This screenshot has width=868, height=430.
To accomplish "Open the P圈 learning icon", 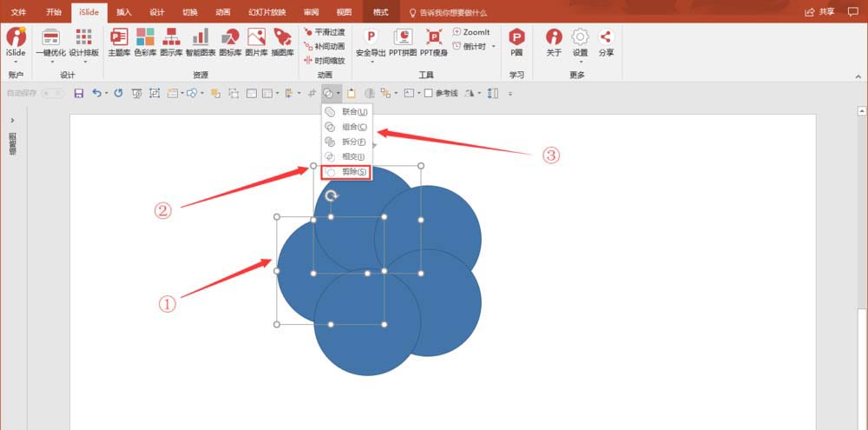I will (x=516, y=42).
